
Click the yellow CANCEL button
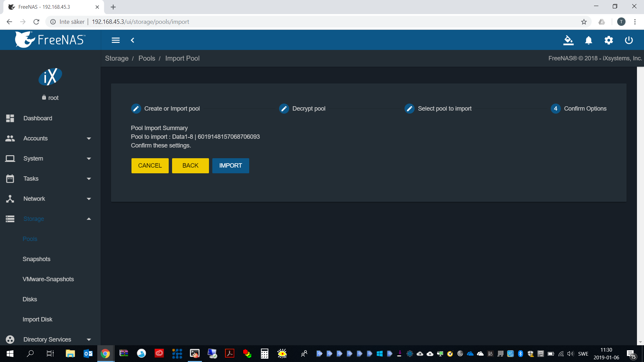(x=150, y=166)
